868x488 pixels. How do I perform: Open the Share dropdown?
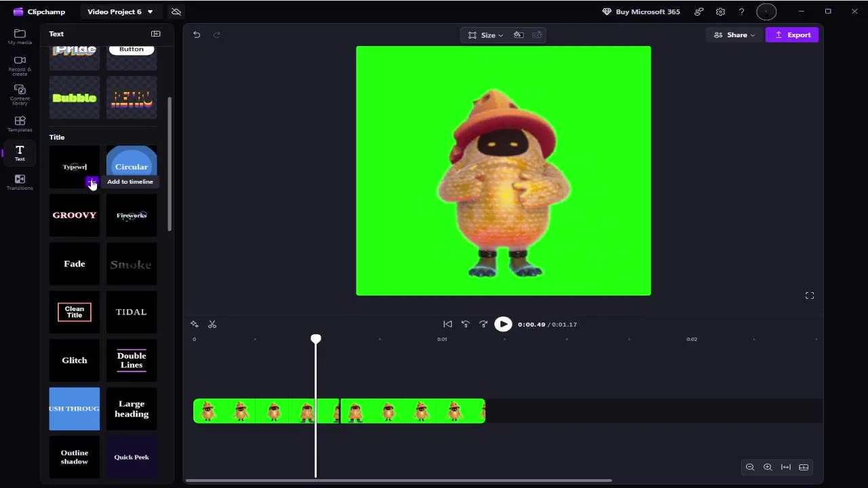point(734,35)
